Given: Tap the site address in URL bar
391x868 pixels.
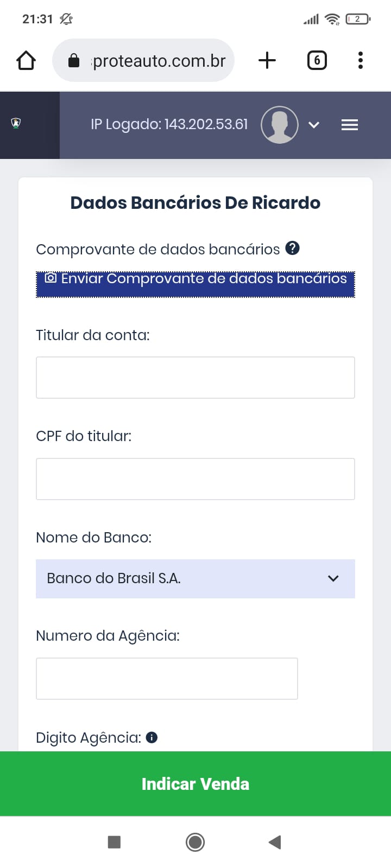Looking at the screenshot, I should (x=157, y=61).
